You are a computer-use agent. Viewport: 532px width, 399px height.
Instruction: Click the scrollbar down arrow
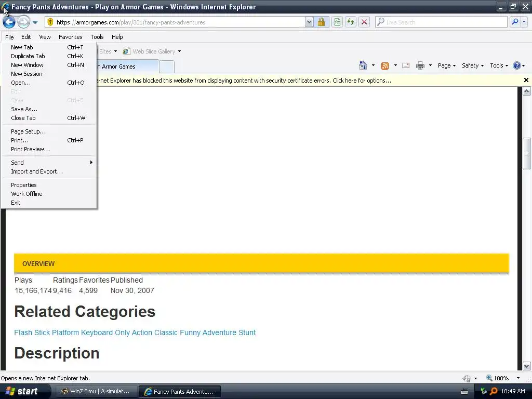coord(526,366)
